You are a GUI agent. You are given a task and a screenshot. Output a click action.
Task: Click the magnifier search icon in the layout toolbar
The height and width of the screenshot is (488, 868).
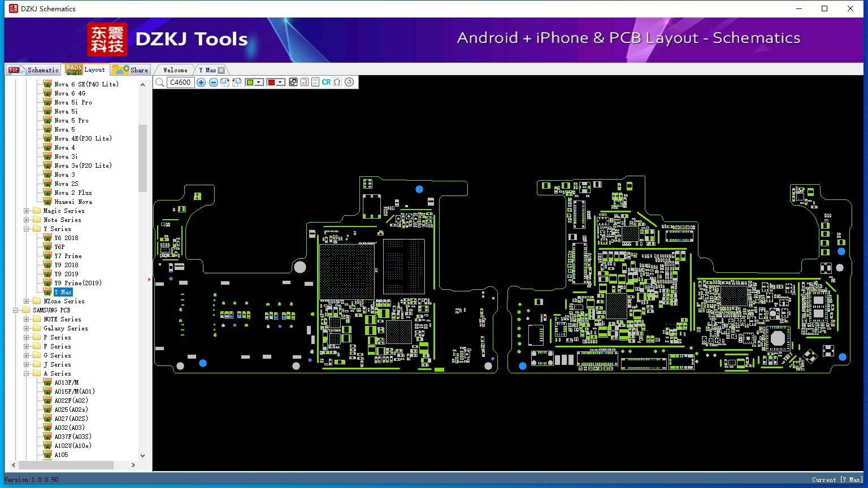[x=160, y=82]
